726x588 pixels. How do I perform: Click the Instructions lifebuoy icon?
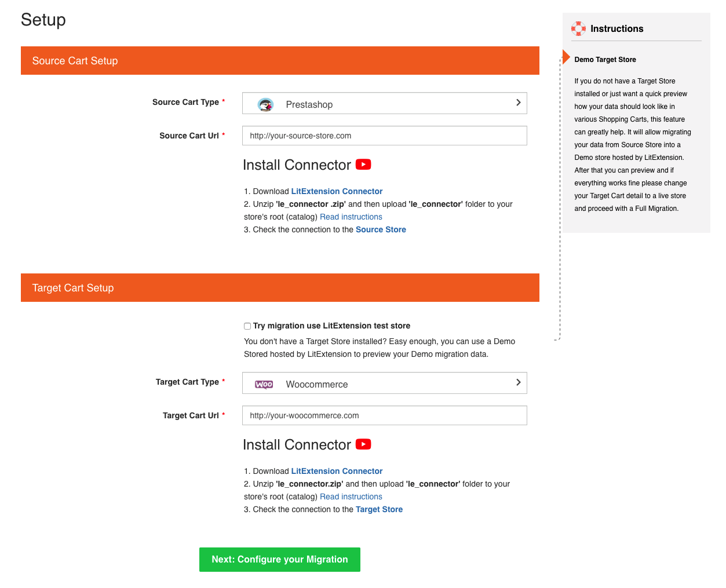578,28
